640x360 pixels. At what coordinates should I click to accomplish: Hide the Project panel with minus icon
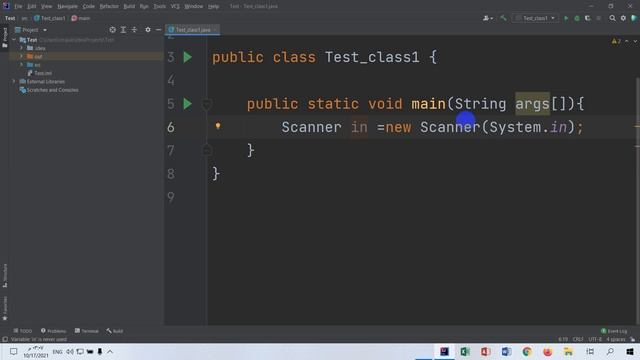(x=158, y=30)
